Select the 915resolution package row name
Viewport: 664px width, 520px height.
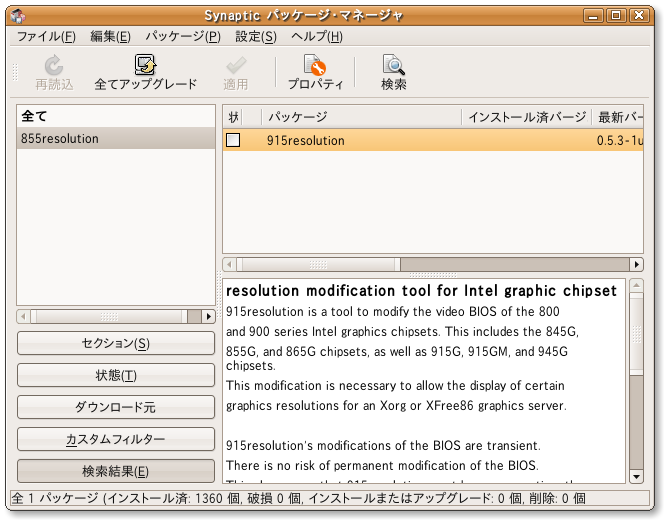click(305, 141)
